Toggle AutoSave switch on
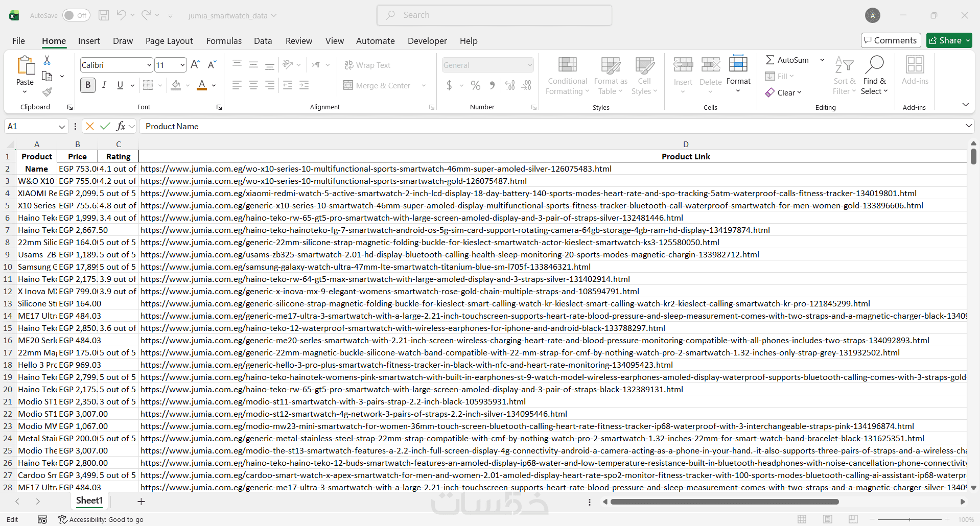 coord(76,15)
